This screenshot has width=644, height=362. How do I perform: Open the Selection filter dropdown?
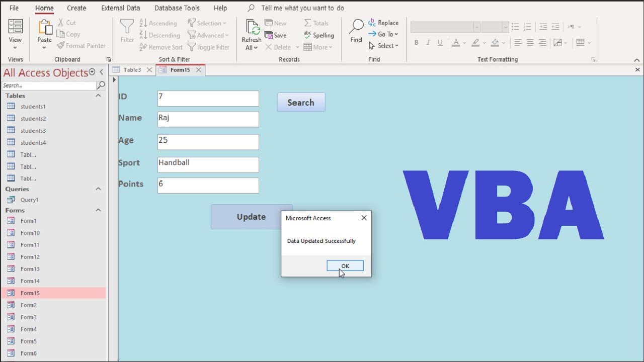tap(207, 23)
